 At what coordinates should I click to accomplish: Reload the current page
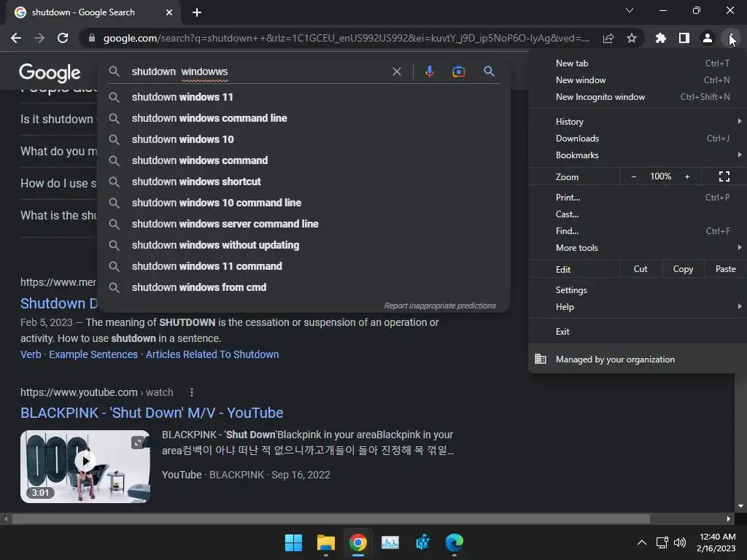pyautogui.click(x=63, y=38)
